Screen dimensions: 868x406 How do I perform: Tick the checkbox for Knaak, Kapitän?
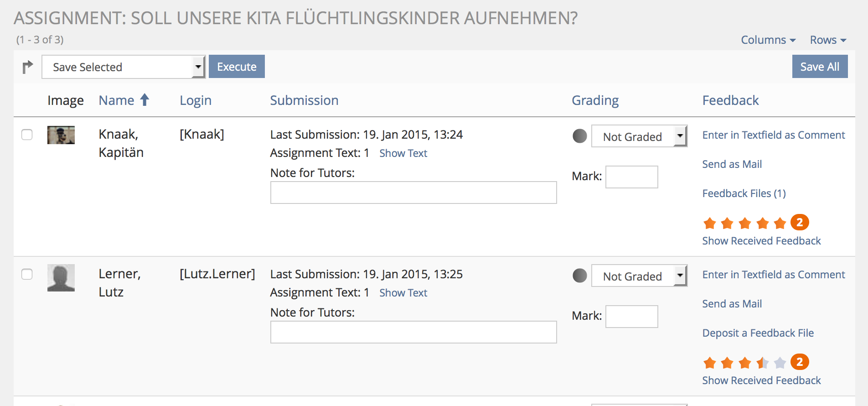[27, 135]
